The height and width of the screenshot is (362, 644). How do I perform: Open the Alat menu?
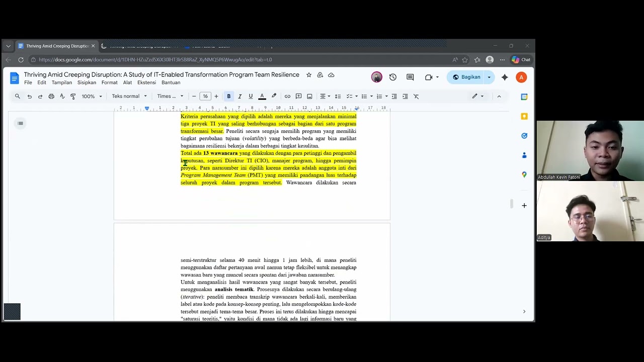coord(127,82)
